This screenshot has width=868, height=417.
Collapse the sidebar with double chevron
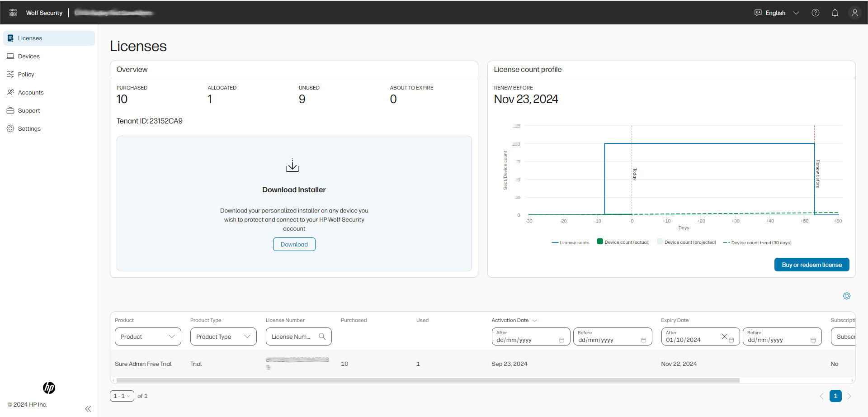(88, 409)
